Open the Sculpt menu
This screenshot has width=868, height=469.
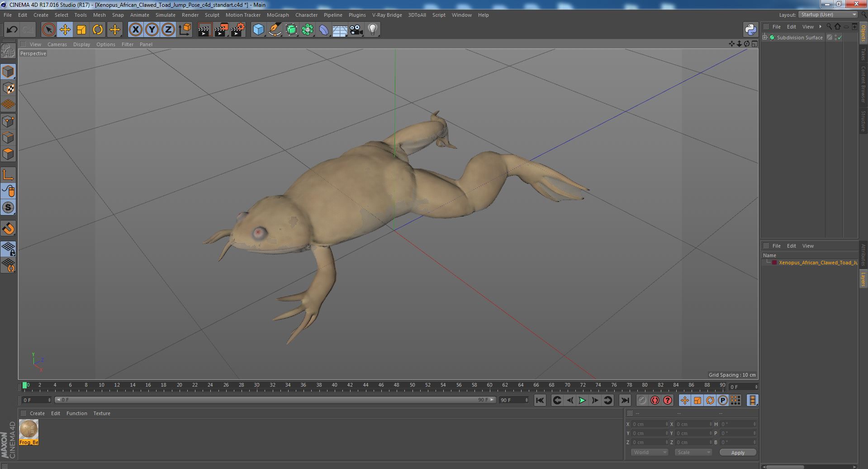(x=212, y=15)
